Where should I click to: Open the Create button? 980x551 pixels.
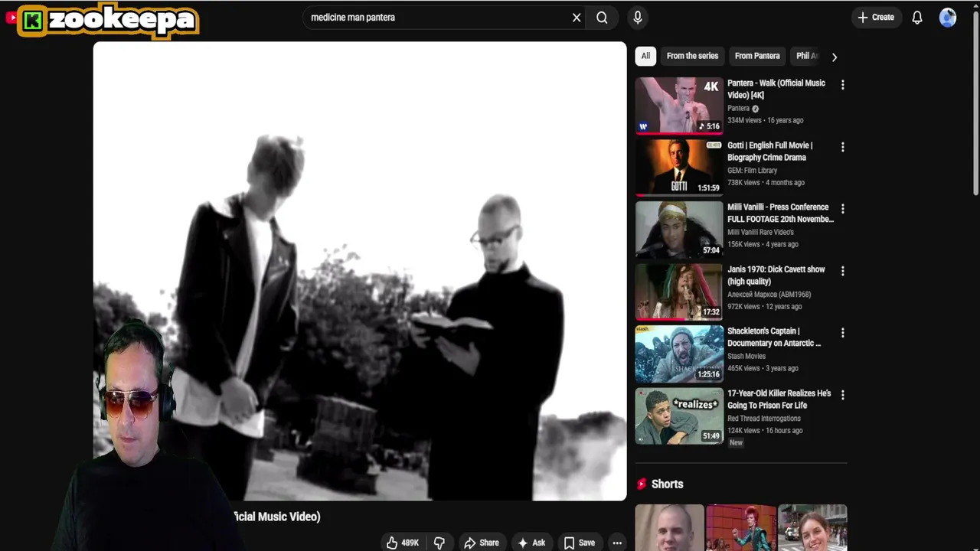pyautogui.click(x=876, y=18)
